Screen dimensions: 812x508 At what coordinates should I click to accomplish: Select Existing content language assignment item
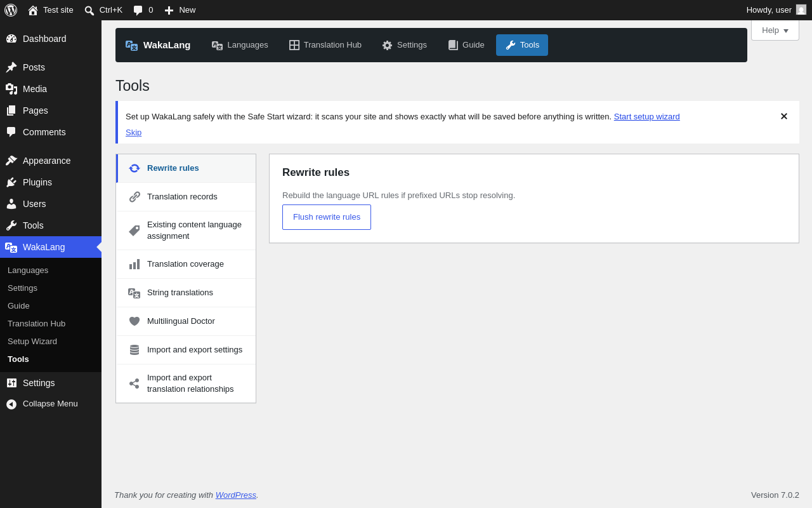(x=187, y=231)
